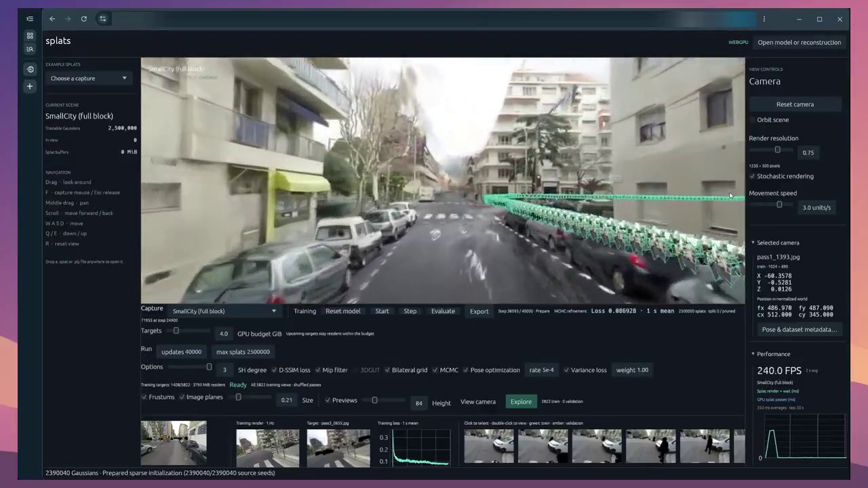868x488 pixels.
Task: Open the Choose a capture dropdown
Action: point(88,79)
